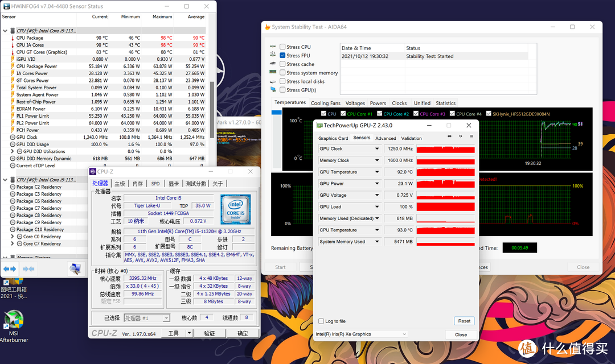Switch to the Cooling Fans tab in AIDA64
The height and width of the screenshot is (364, 615).
[x=326, y=103]
